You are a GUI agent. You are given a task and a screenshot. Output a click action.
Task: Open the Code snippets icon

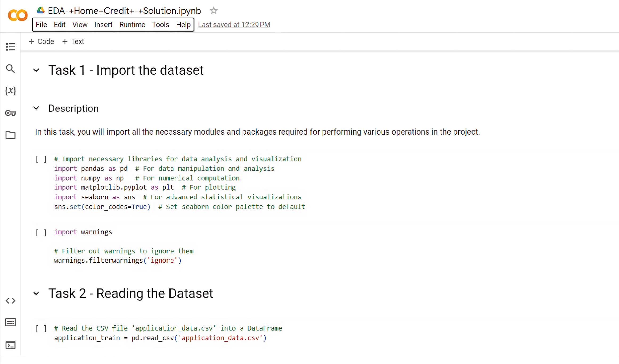(10, 301)
